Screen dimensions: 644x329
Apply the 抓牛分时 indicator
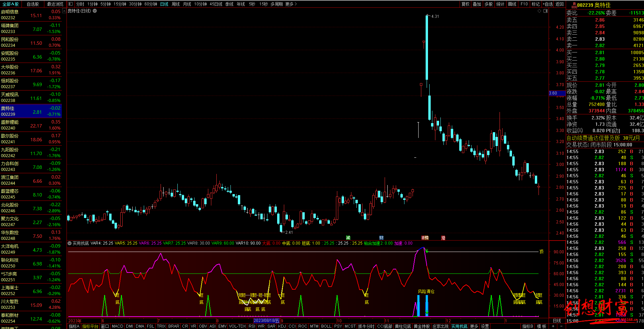(x=366, y=326)
